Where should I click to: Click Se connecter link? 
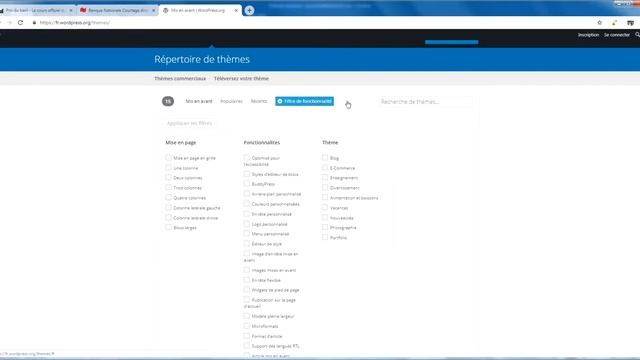[617, 35]
